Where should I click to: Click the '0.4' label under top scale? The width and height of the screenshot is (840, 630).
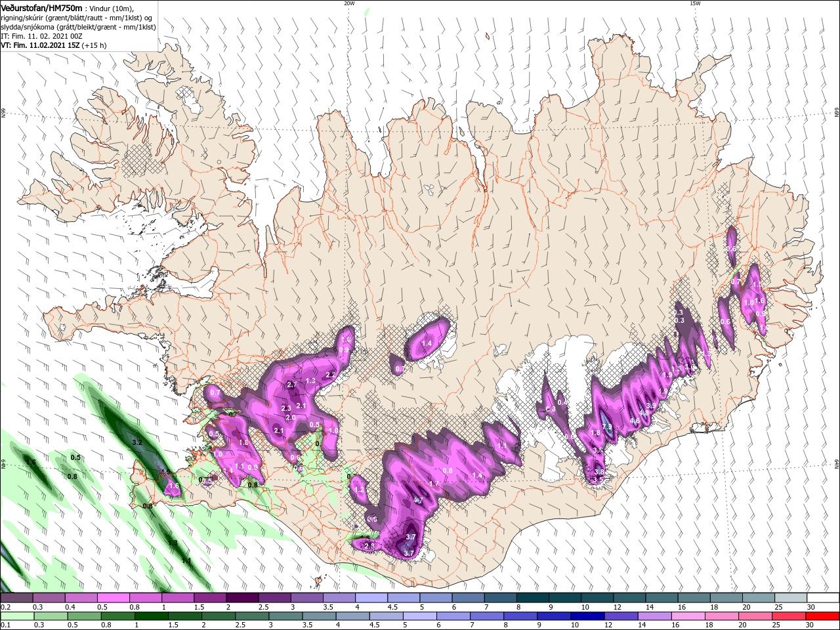click(x=70, y=607)
